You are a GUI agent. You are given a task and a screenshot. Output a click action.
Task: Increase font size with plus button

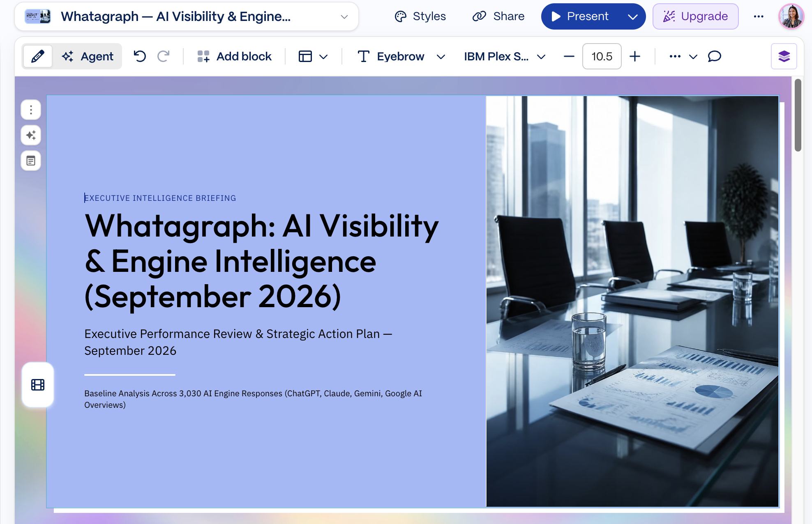(x=635, y=56)
